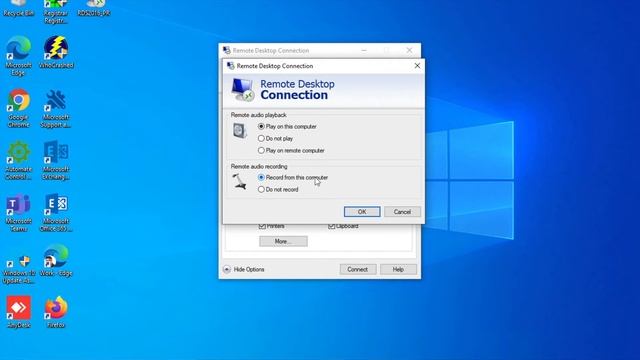640x360 pixels.
Task: Select the Microsoft Support desktop shortcut
Action: point(56,108)
